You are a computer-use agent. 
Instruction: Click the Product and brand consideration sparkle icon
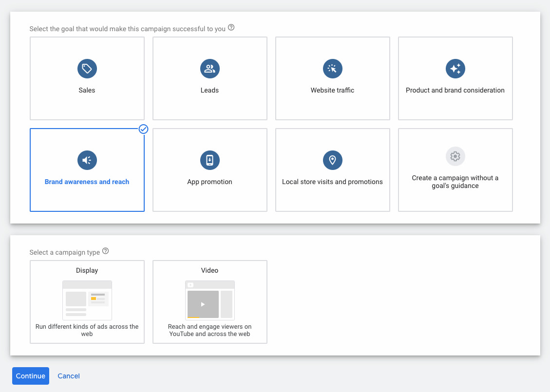455,69
